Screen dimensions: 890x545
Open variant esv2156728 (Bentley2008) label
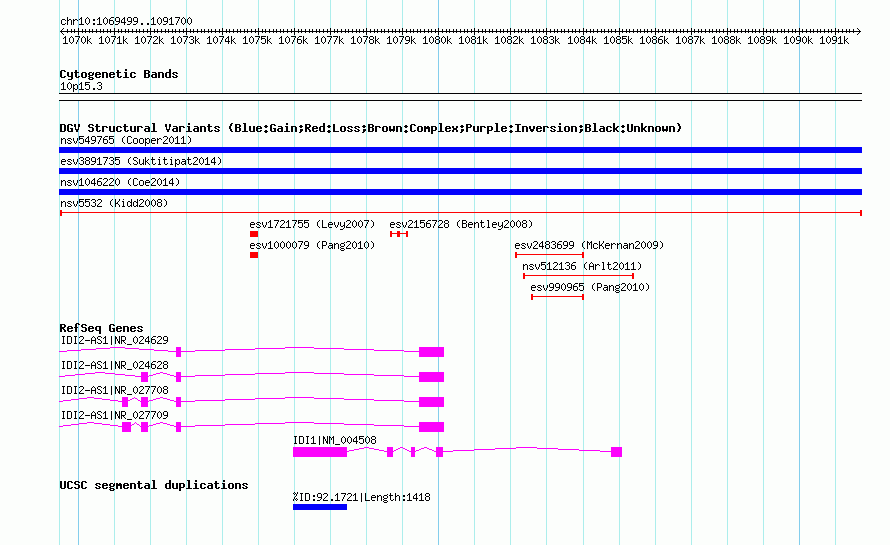461,224
